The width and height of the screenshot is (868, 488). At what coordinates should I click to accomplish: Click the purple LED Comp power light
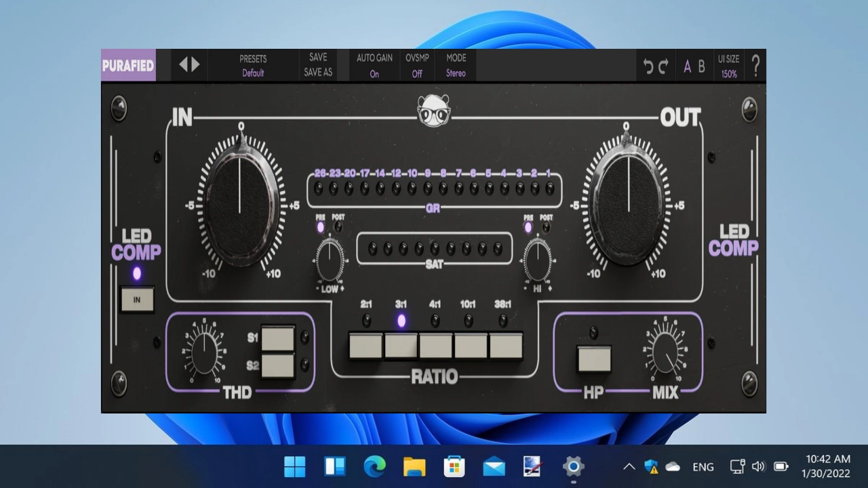tap(137, 273)
